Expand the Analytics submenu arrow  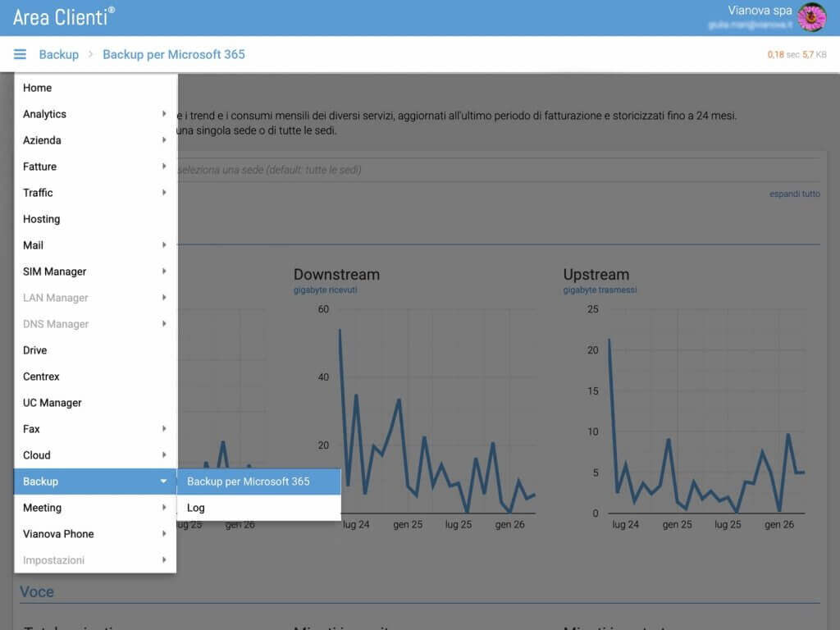click(x=164, y=113)
